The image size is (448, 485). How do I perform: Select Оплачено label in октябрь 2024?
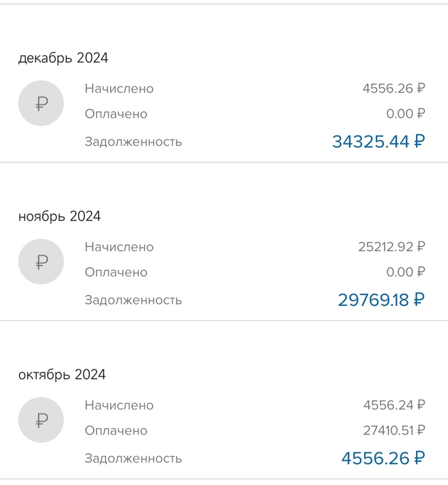pyautogui.click(x=116, y=431)
